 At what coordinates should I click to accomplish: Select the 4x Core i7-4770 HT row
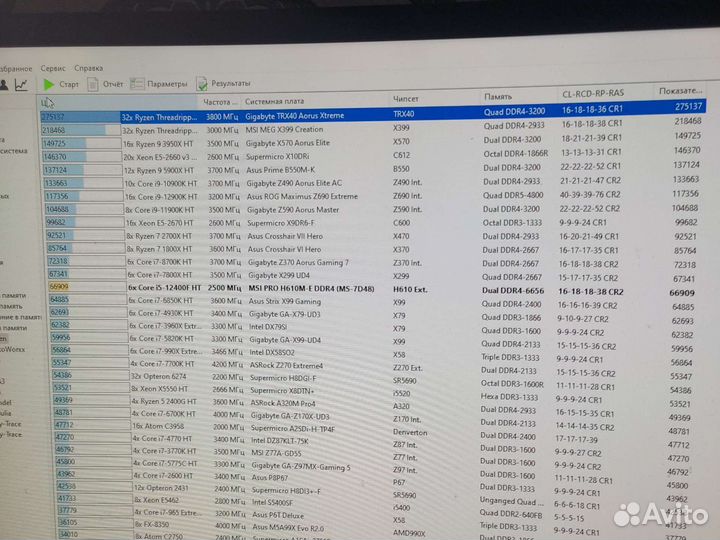[373, 444]
